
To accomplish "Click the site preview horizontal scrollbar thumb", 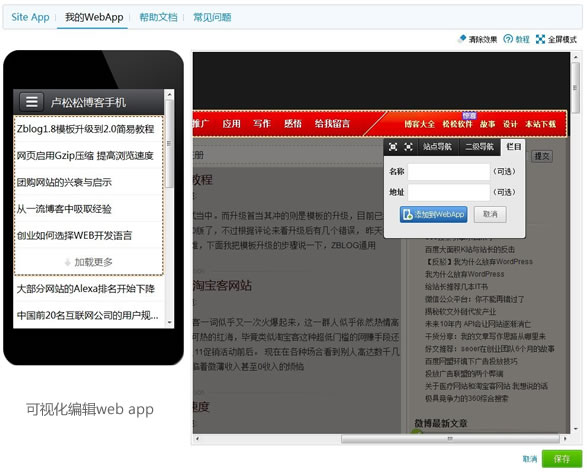I will click(450, 438).
